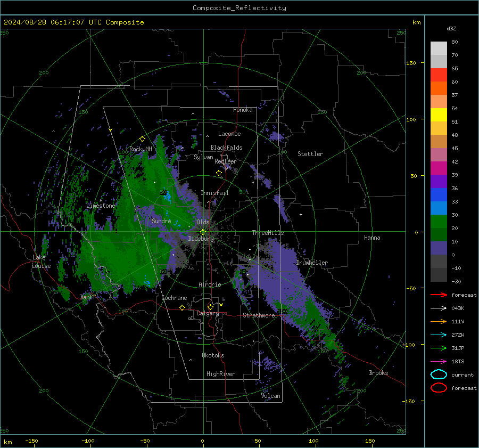Click the Okotoks town label
479x448 pixels.
213,355
